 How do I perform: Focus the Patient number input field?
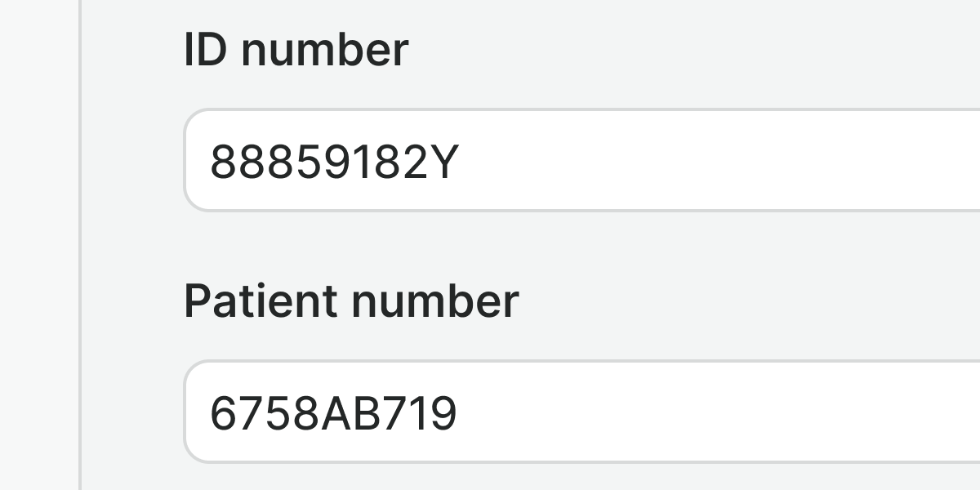click(581, 412)
